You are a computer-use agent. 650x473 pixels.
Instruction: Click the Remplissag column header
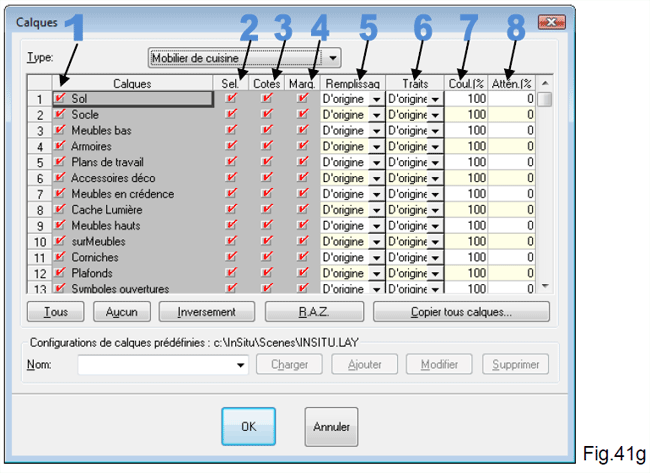tap(352, 83)
